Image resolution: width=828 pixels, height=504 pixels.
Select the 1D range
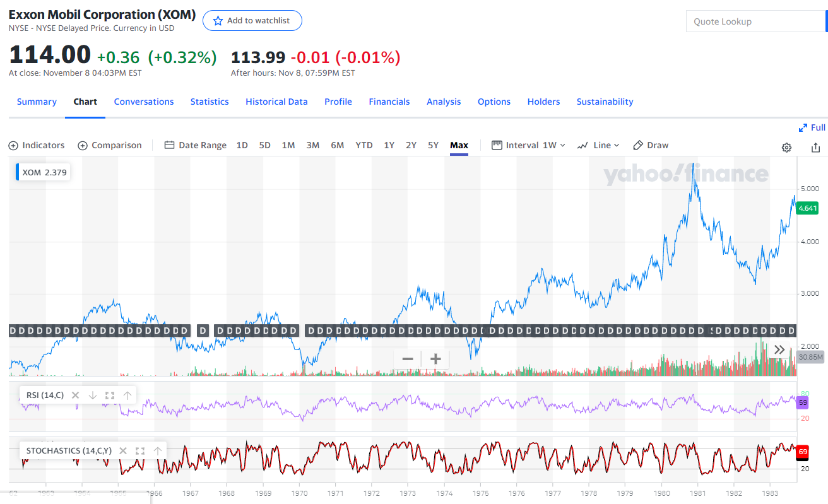(242, 145)
